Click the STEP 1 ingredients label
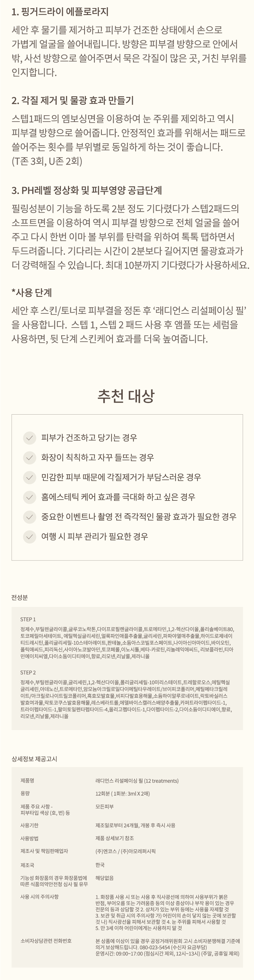The height and width of the screenshot is (980, 254). (x=28, y=619)
